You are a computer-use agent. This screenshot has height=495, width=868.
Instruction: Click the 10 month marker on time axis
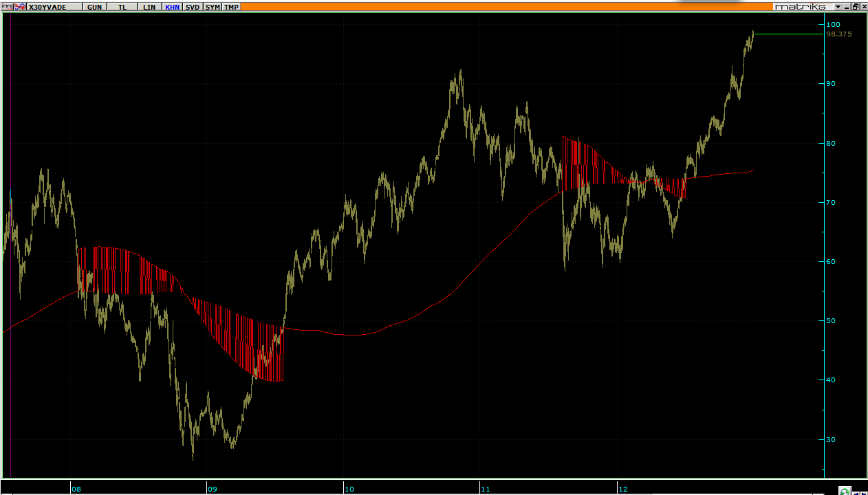pyautogui.click(x=349, y=489)
